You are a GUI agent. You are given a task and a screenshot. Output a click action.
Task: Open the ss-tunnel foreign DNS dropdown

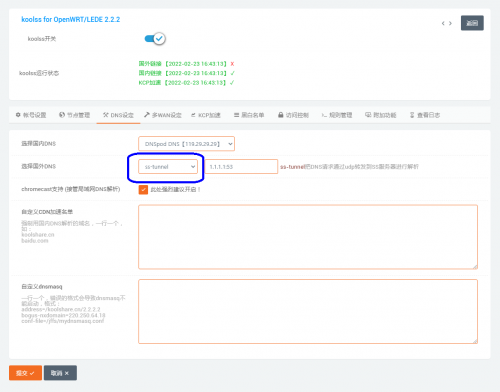(x=168, y=167)
